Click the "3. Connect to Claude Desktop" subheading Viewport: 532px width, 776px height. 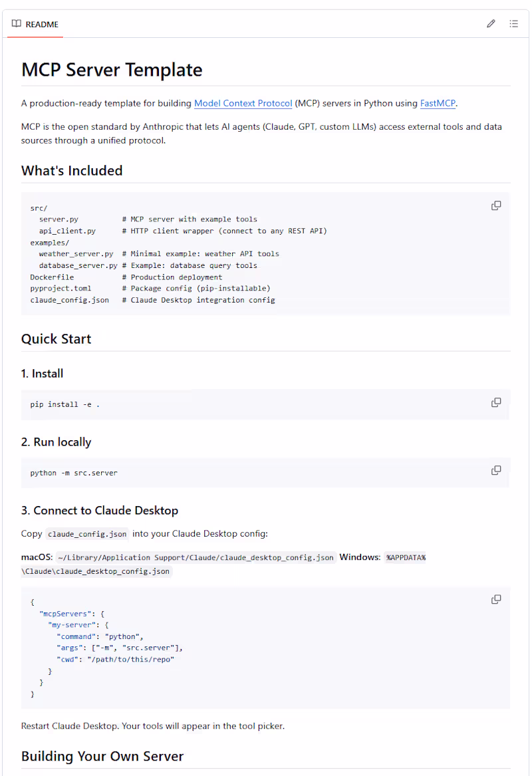100,511
